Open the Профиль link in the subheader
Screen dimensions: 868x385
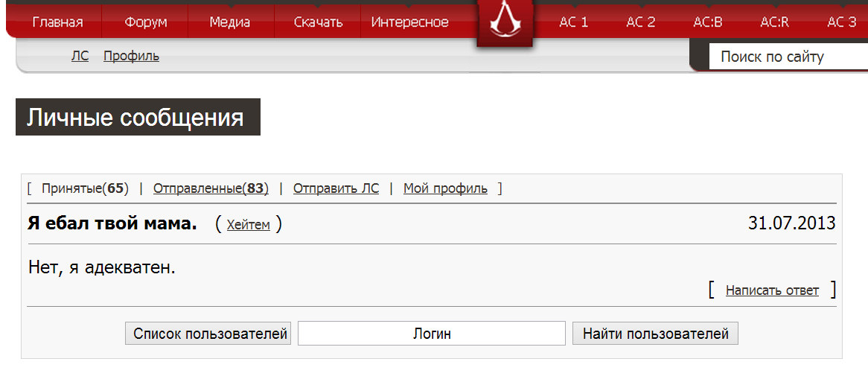131,56
